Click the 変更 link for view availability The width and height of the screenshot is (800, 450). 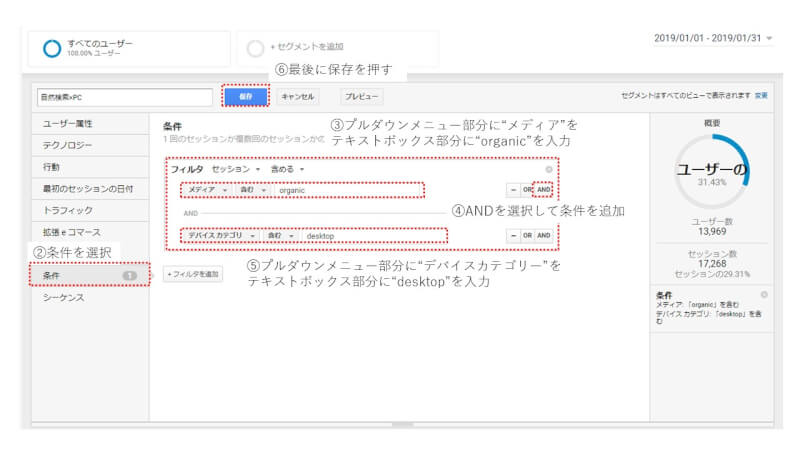tap(761, 95)
